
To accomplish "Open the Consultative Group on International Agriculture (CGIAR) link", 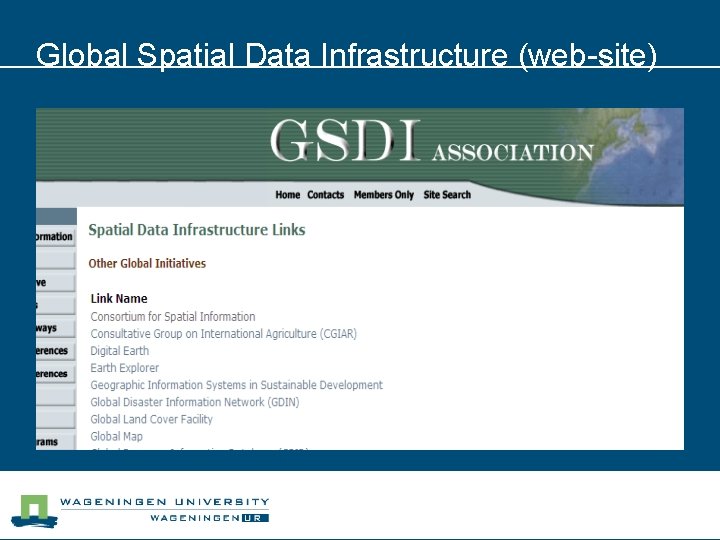I will click(223, 334).
